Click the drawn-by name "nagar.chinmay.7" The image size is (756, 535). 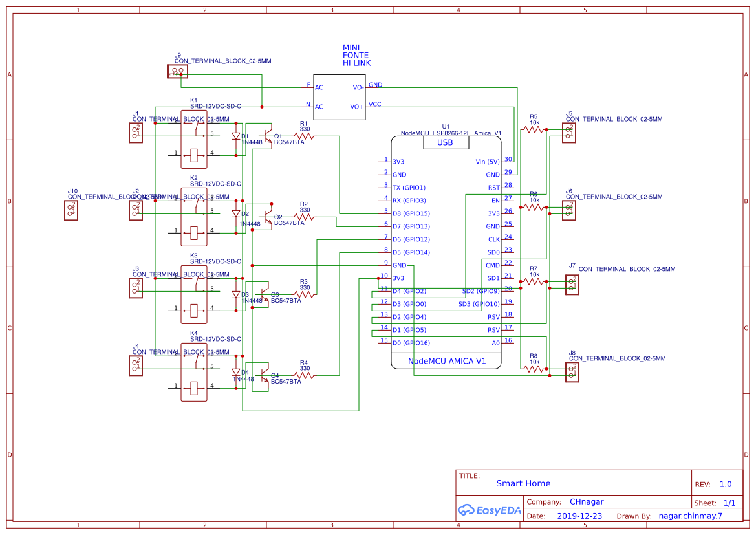click(691, 516)
